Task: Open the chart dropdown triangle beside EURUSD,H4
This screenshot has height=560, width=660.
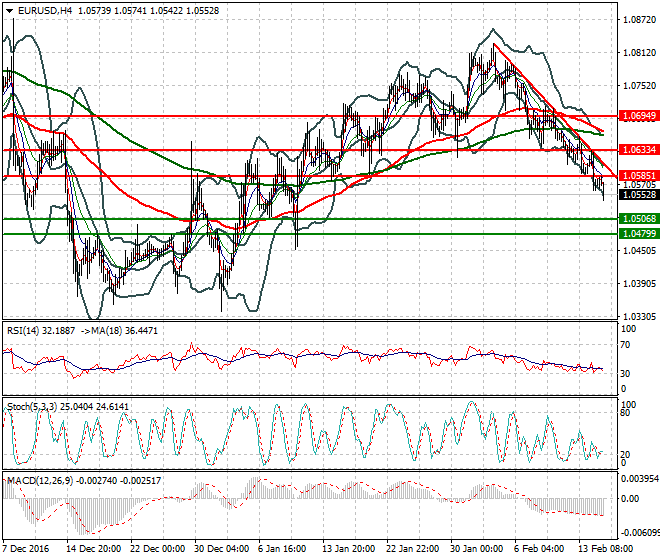Action: coord(10,11)
